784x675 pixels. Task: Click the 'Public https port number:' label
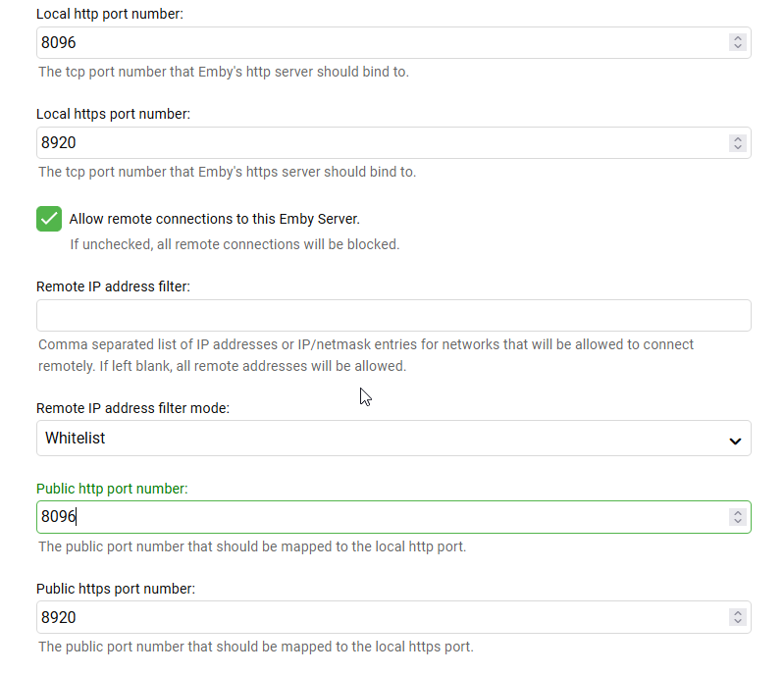(116, 589)
